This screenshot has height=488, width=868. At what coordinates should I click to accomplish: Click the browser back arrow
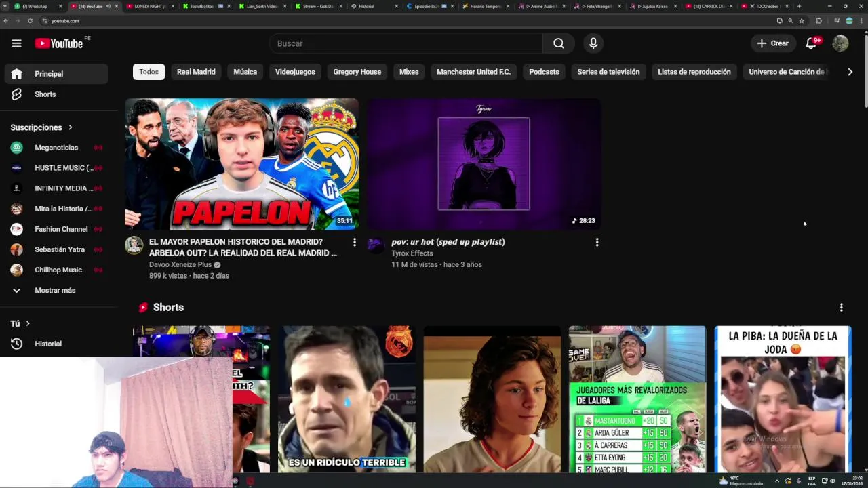click(x=5, y=21)
